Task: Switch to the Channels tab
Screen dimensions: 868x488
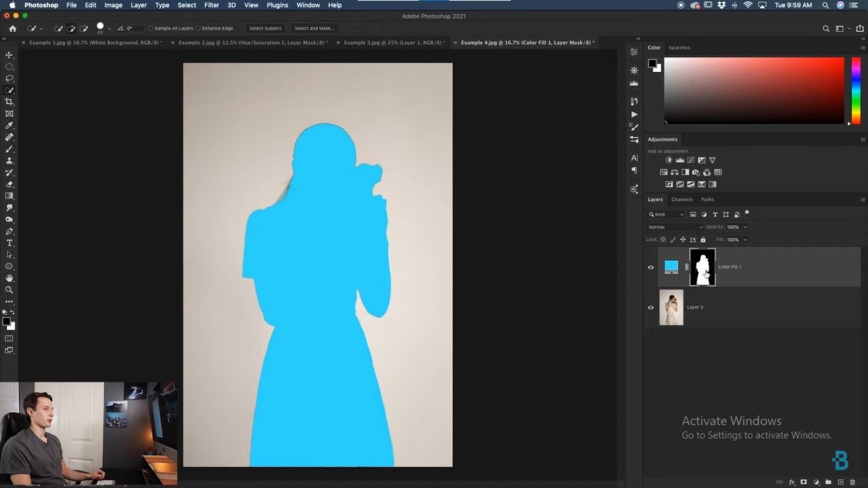Action: 682,199
